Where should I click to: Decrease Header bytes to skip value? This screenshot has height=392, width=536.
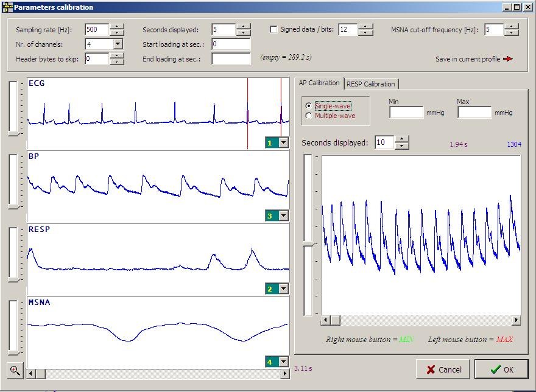click(x=117, y=62)
